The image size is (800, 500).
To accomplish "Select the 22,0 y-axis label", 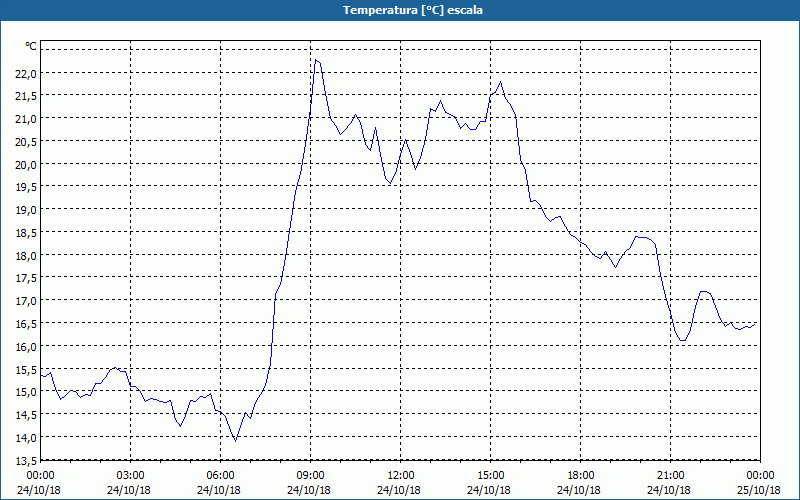I will point(27,73).
